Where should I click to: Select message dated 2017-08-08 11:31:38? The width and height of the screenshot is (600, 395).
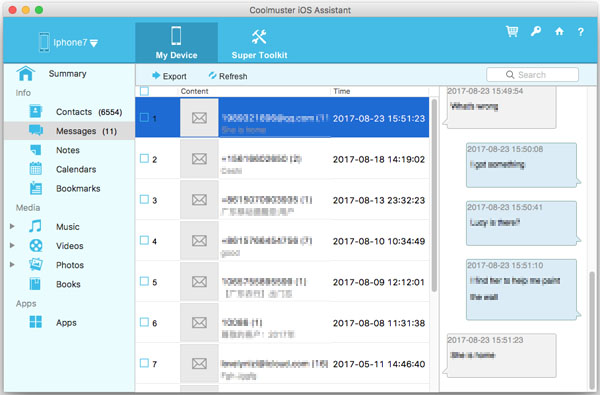click(x=282, y=323)
